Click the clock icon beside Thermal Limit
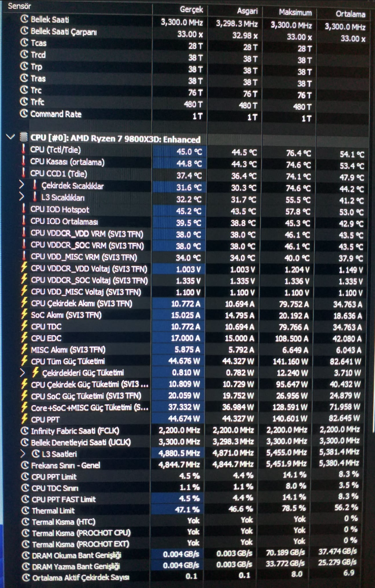375x588 pixels. point(25,510)
